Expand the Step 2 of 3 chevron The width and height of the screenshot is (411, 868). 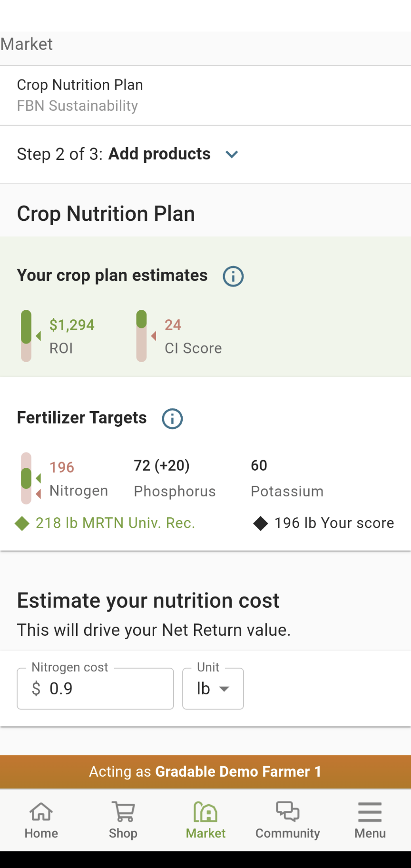(232, 154)
